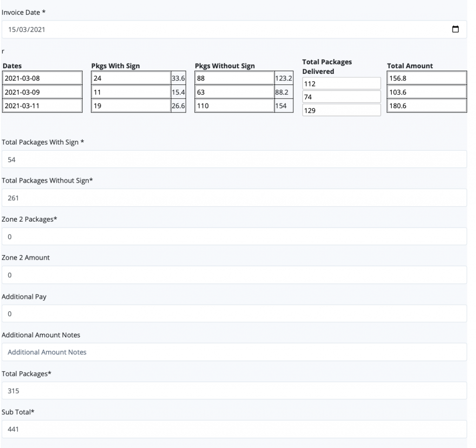Screen dimensions: 476x448
Task: Click the Sub Total label
Action: (18, 412)
